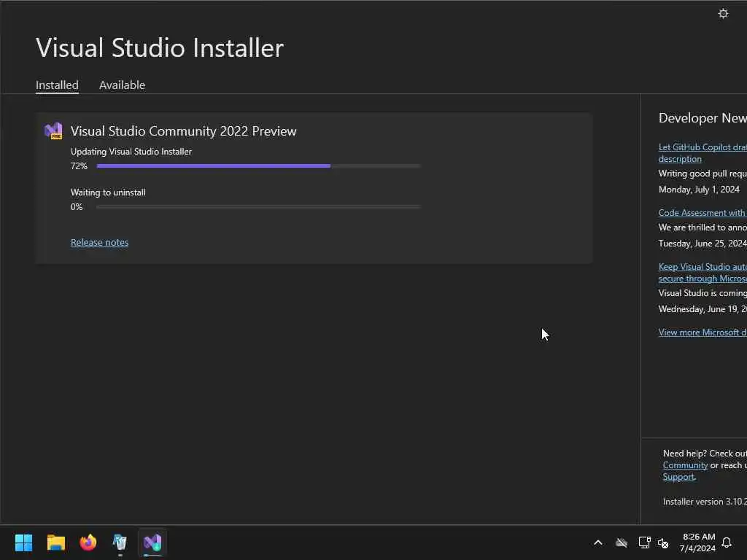747x560 pixels.
Task: Open the notifications bell
Action: click(x=727, y=542)
